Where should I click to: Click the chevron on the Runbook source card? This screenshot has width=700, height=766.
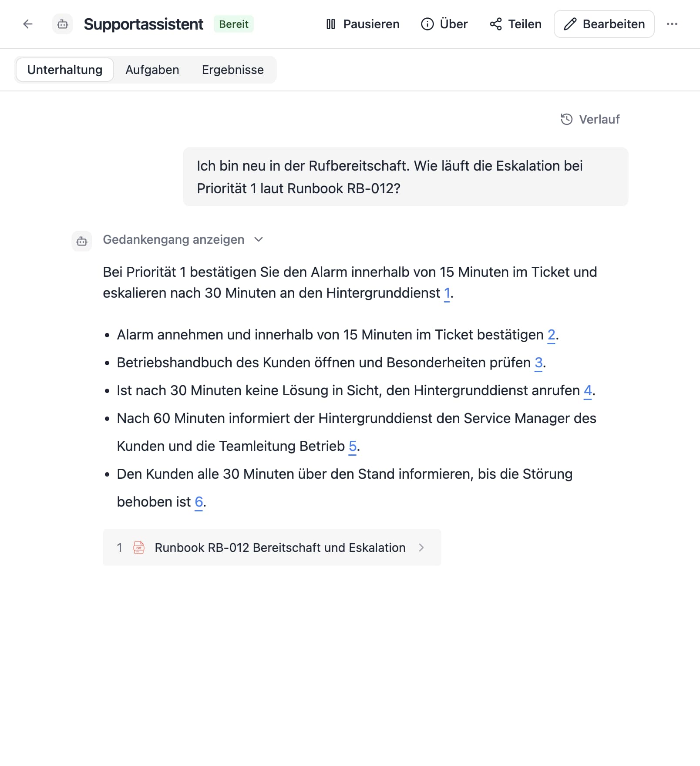click(421, 548)
